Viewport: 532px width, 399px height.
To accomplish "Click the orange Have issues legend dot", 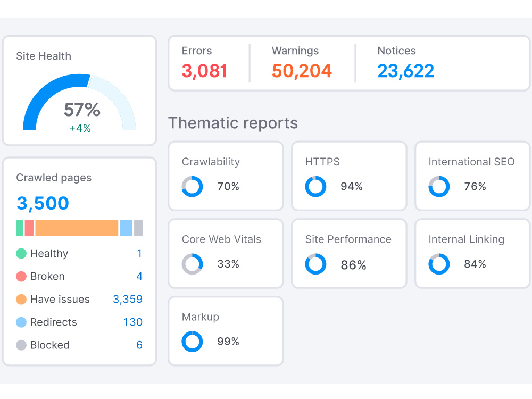I will point(21,299).
